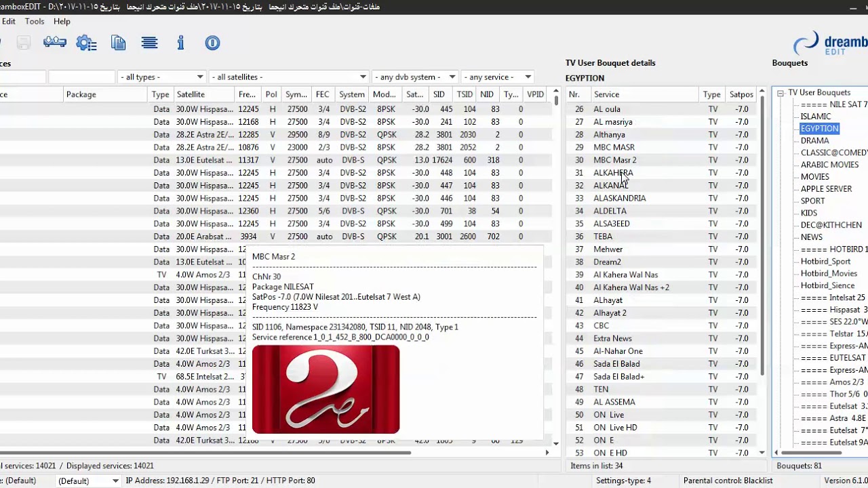Select the NEWS bouquet

tap(811, 237)
